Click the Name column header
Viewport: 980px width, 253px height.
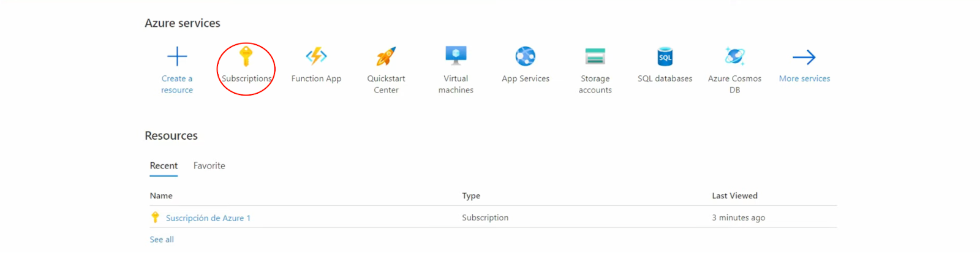click(161, 196)
